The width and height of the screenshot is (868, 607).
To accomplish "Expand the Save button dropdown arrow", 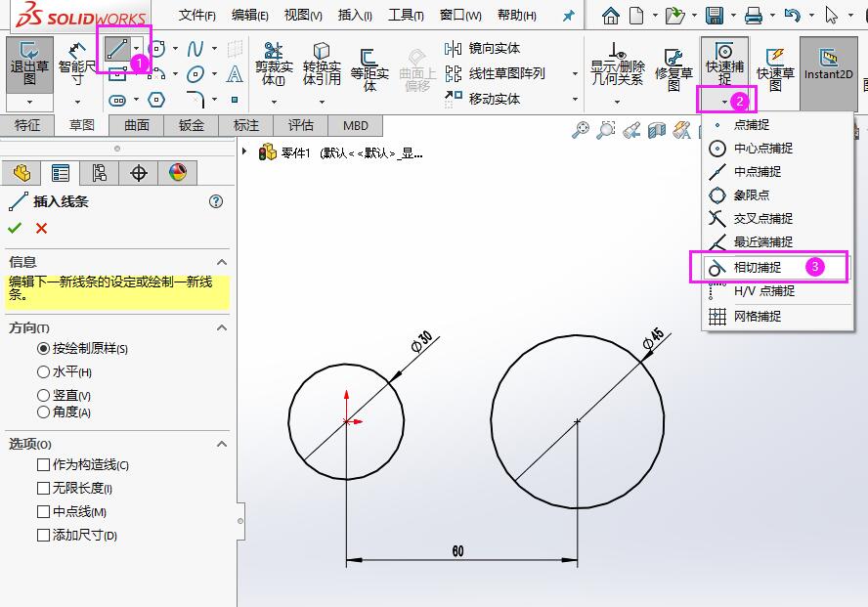I will (732, 15).
